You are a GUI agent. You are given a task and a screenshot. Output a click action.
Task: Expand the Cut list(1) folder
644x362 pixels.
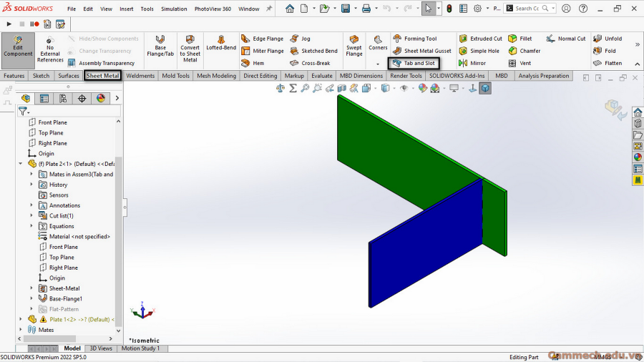(31, 215)
